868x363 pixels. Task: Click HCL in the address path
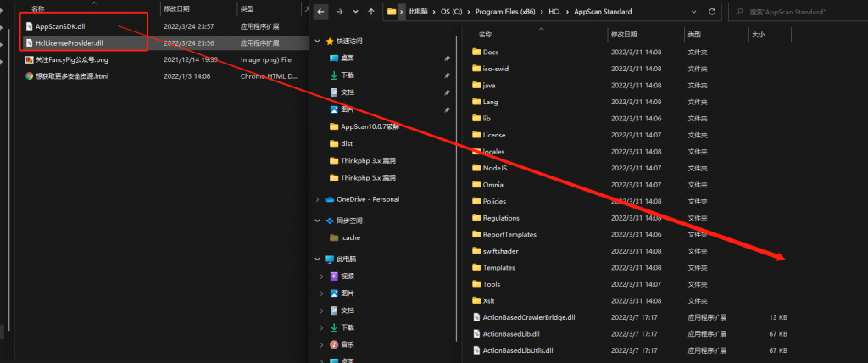pyautogui.click(x=554, y=12)
